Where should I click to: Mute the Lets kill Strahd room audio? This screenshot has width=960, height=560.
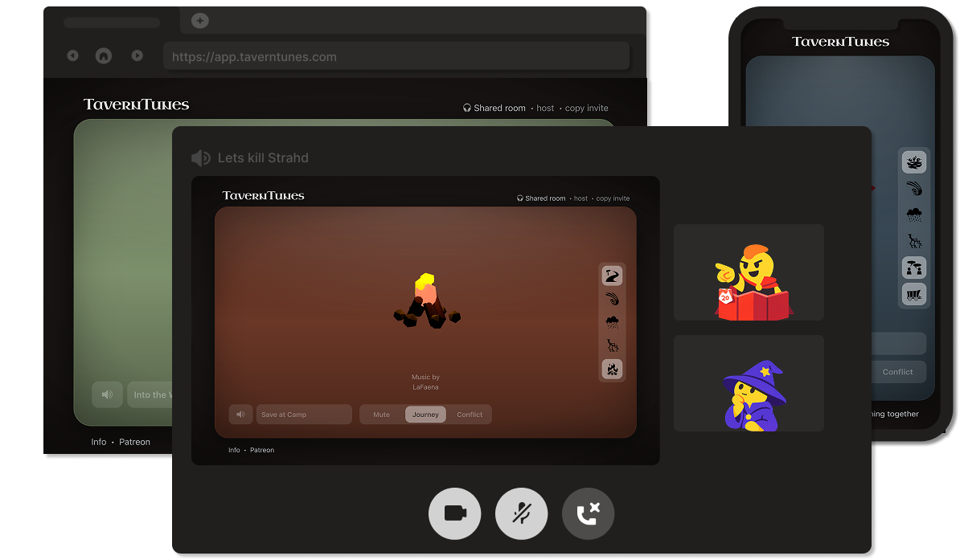click(201, 157)
